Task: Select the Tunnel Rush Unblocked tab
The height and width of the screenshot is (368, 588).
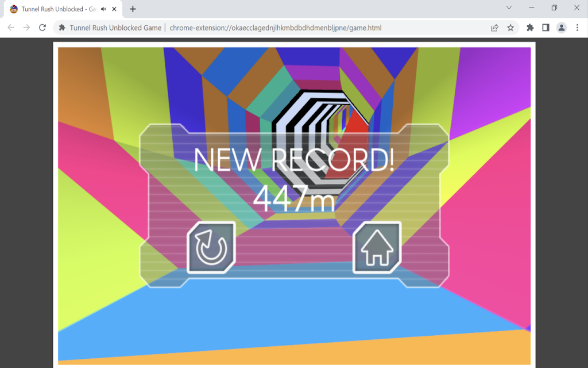Action: [63, 9]
